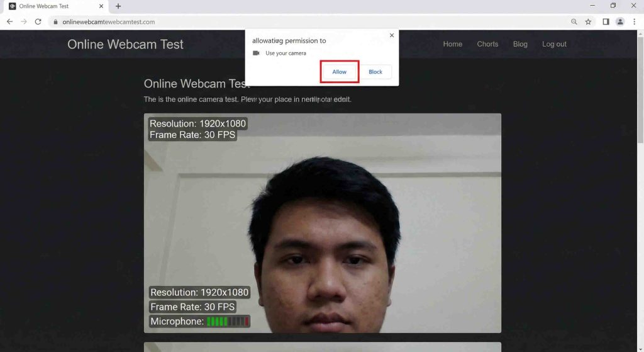Minimize the browser window
This screenshot has height=352, width=644.
[592, 6]
